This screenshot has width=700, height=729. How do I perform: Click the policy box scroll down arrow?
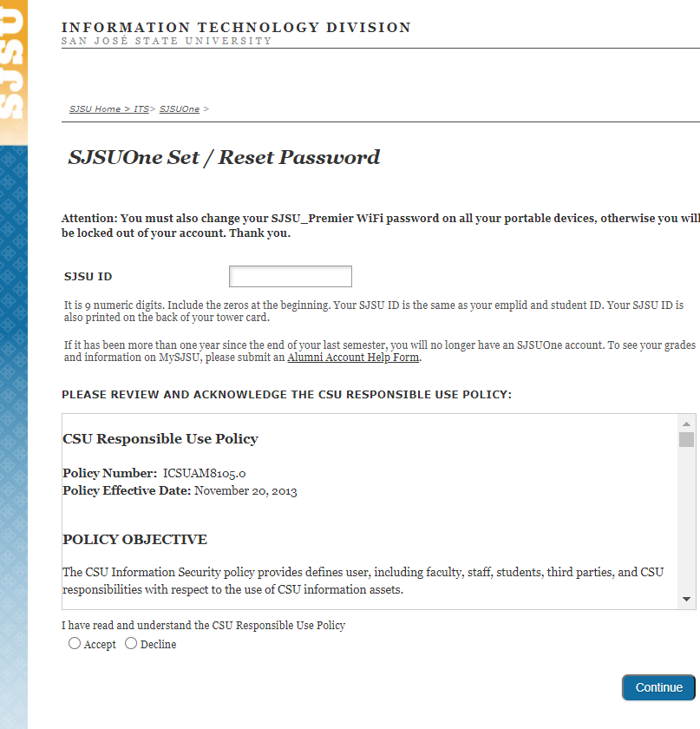(686, 599)
